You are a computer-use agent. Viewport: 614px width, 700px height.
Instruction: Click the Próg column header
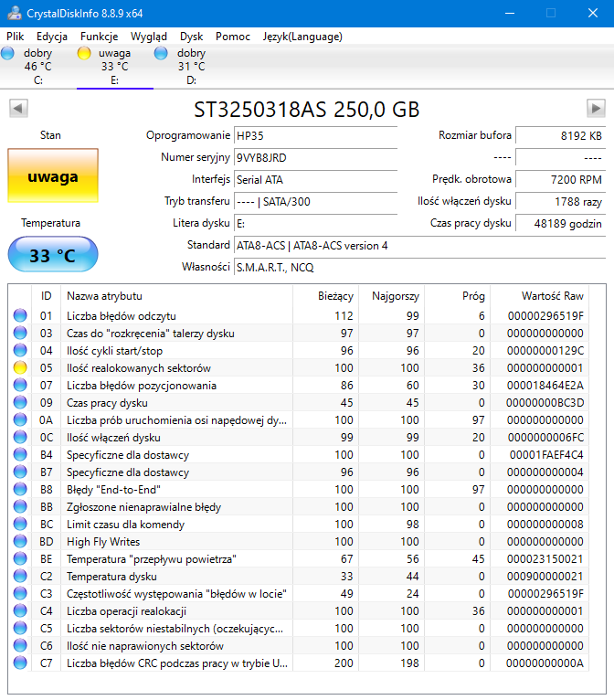[458, 296]
